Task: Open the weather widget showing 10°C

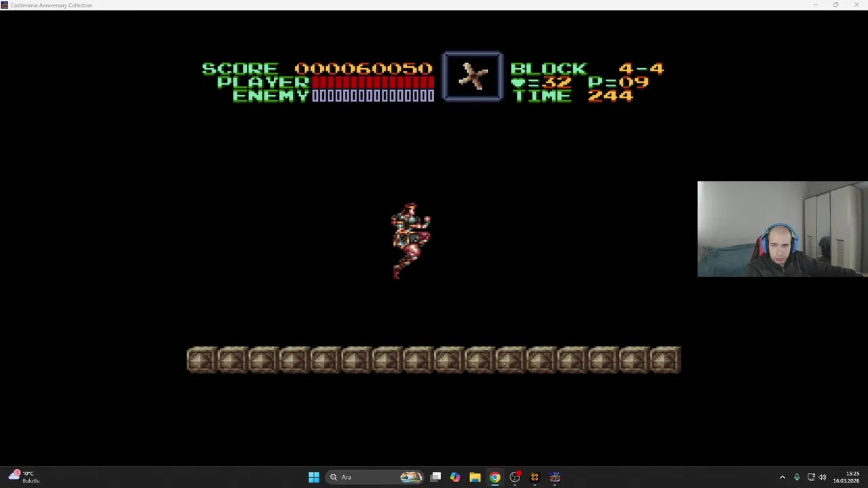Action: (24, 477)
